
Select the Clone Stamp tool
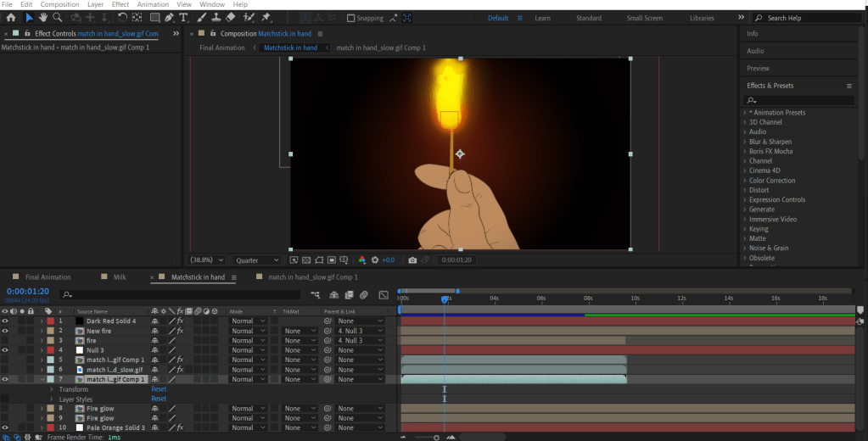coord(216,17)
